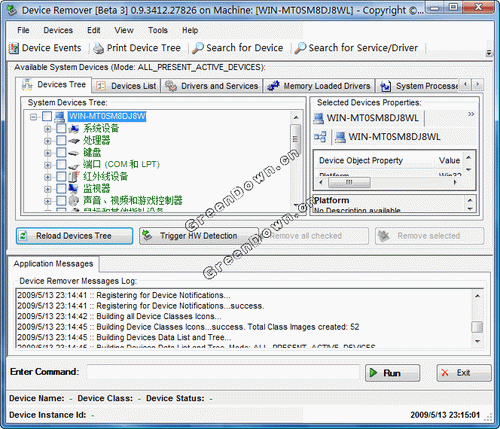Click the System Processes tab icon
Viewport: 500px width, 429px height.
[x=386, y=86]
